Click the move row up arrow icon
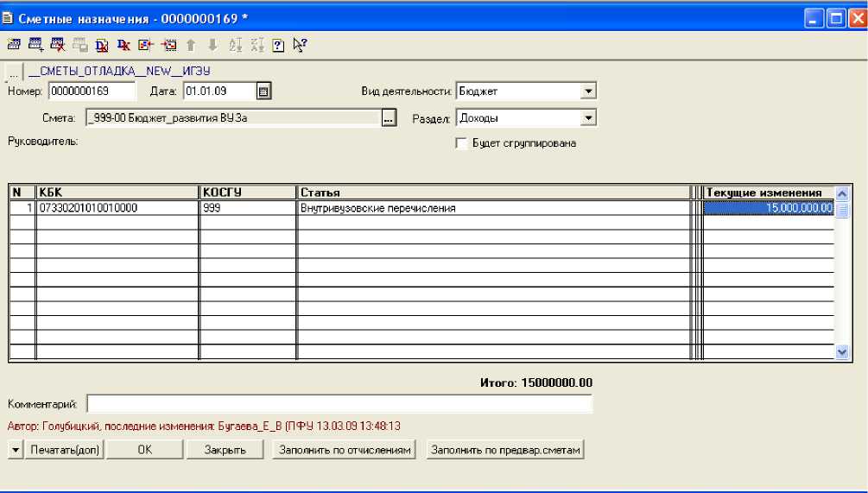This screenshot has height=493, width=868. pyautogui.click(x=191, y=45)
